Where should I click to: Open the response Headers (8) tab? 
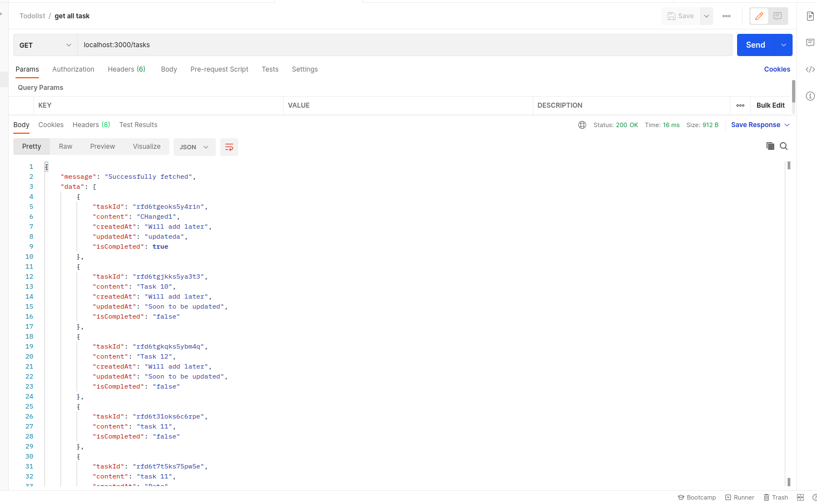coord(92,125)
